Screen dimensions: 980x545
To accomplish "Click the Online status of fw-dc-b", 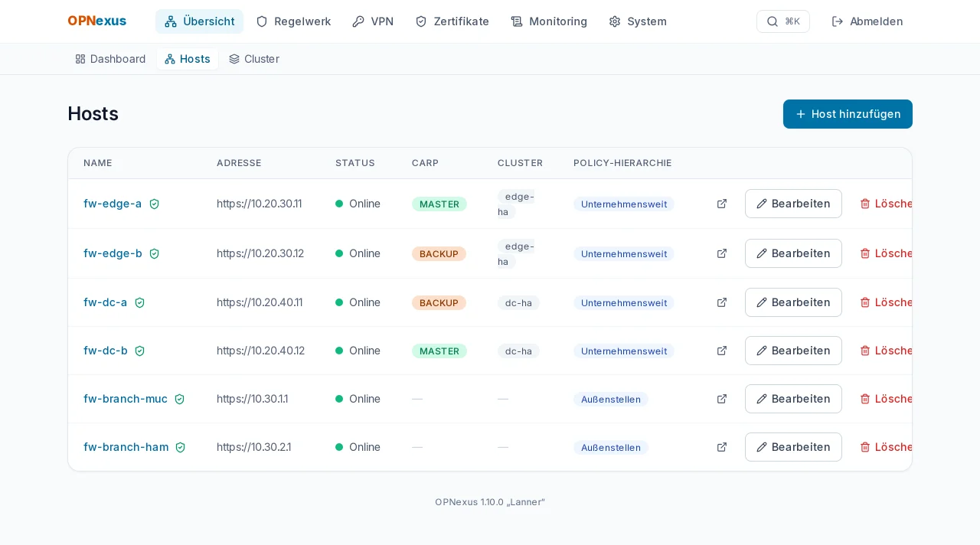I will click(358, 351).
